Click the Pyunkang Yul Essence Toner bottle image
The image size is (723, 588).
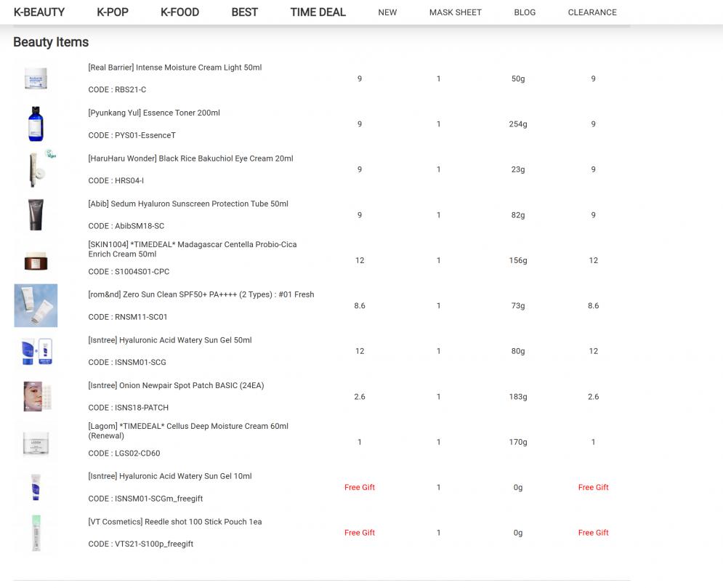point(36,124)
